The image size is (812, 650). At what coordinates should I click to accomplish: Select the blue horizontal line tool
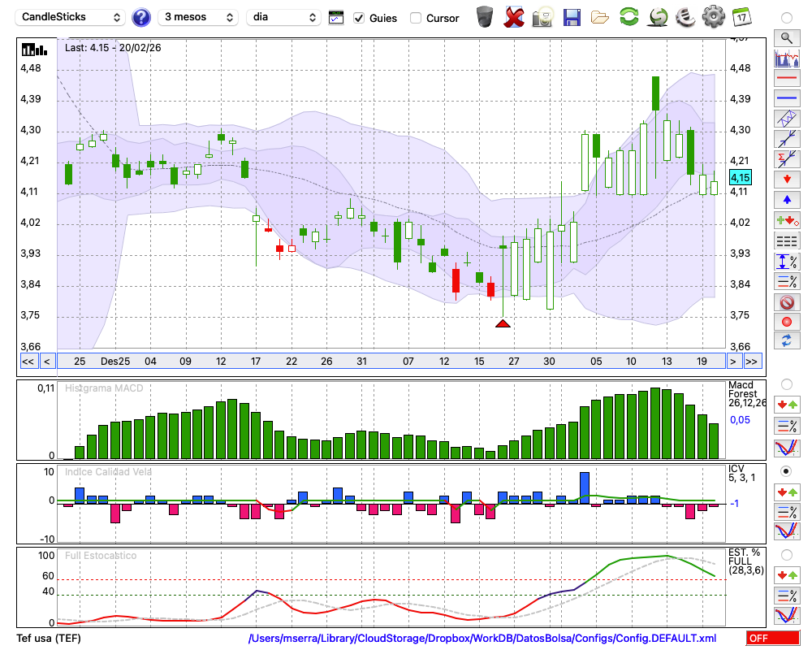(x=786, y=98)
